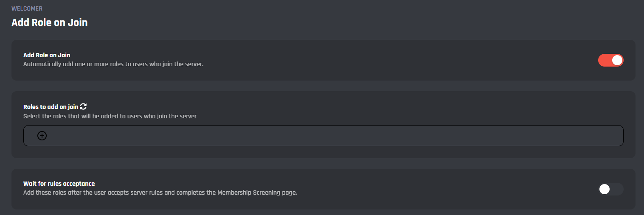Click the Roles to add on join label
This screenshot has width=644, height=215.
[x=51, y=107]
